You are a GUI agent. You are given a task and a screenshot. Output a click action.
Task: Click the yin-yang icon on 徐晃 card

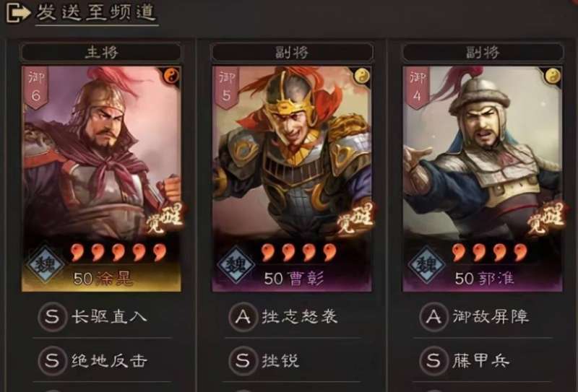(x=171, y=77)
